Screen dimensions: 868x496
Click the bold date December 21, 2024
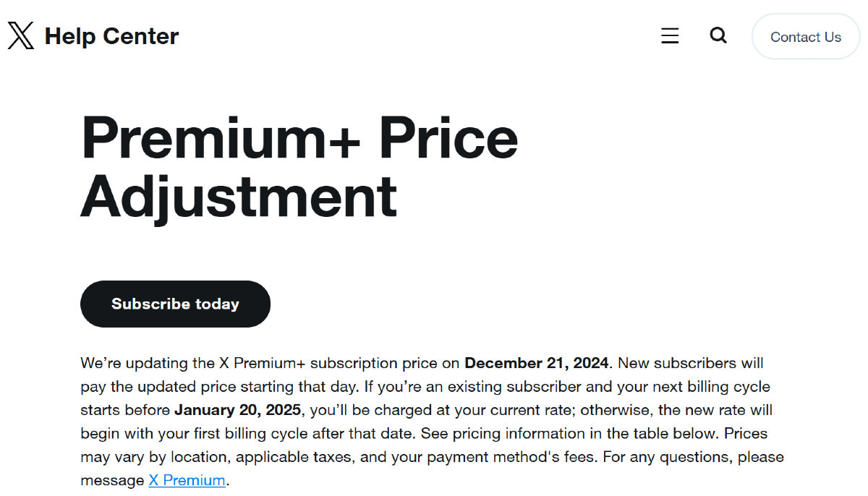point(537,363)
